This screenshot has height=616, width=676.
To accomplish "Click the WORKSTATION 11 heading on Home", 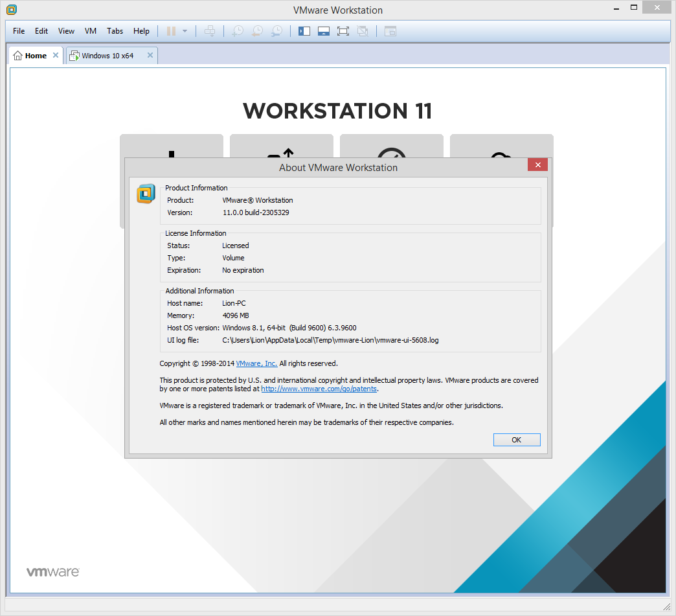I will click(x=337, y=111).
